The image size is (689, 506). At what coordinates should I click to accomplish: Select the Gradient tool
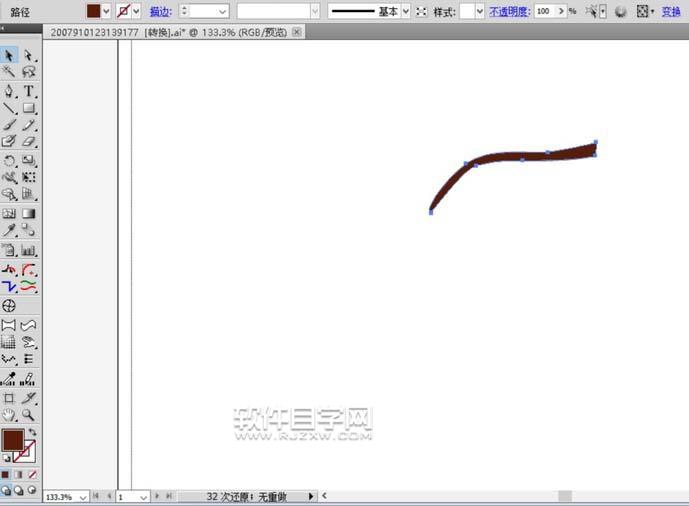click(29, 214)
